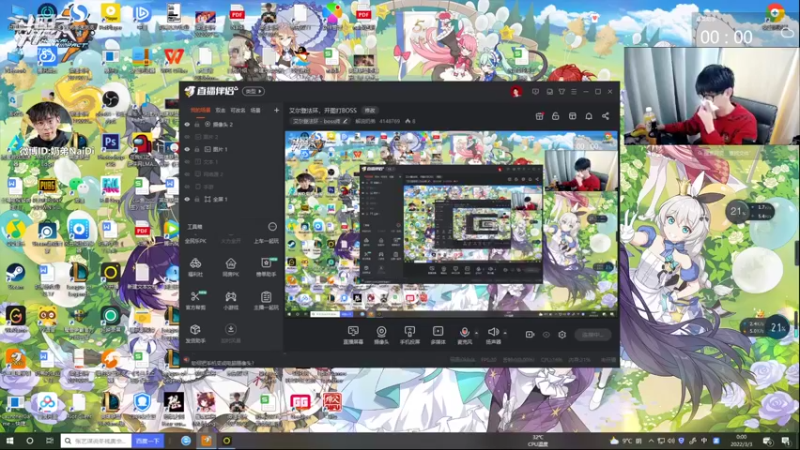Open the 发言助手 cube tool

point(195,333)
